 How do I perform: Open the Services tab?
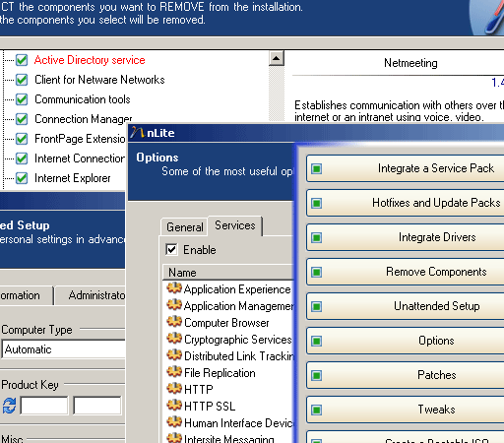pyautogui.click(x=235, y=225)
